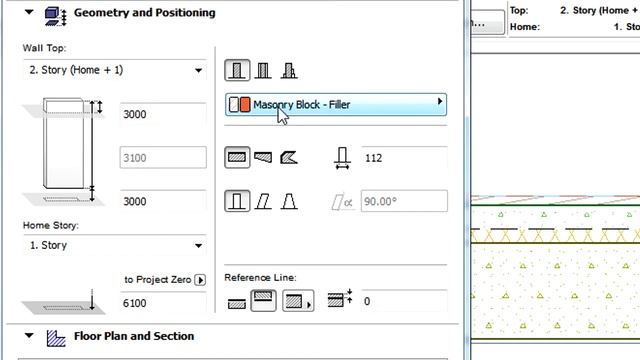
Task: Edit the wall thickness value 112
Action: pos(404,158)
